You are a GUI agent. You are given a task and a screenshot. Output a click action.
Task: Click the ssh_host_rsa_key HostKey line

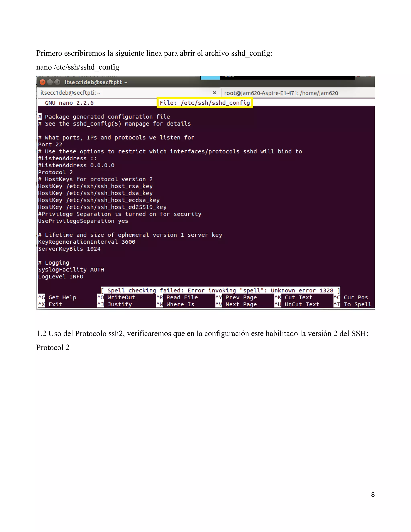click(x=96, y=186)
